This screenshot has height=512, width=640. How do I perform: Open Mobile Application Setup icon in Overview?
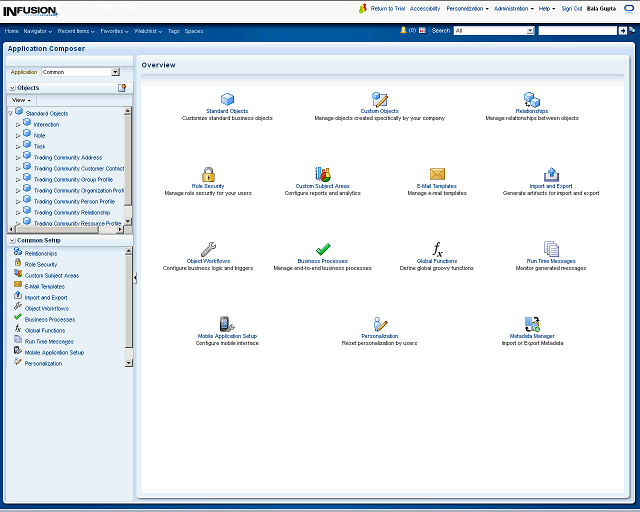click(x=227, y=324)
